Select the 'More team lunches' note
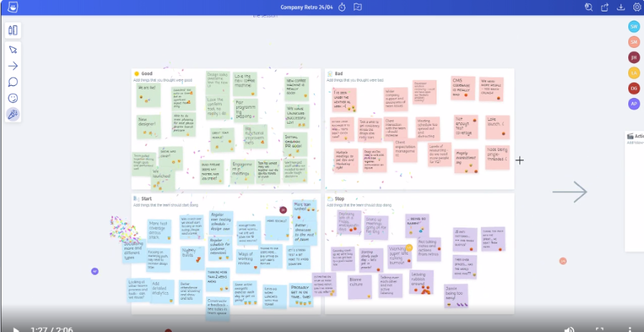644x332 pixels. pos(304,211)
